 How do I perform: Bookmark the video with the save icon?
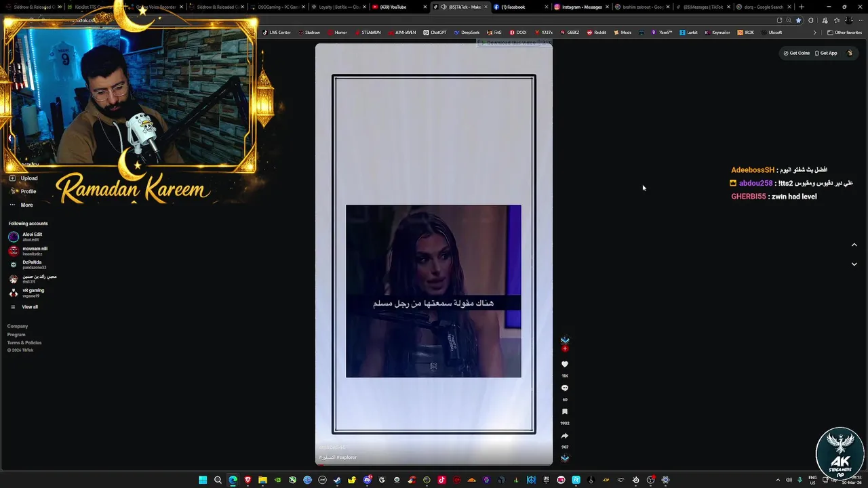click(564, 412)
